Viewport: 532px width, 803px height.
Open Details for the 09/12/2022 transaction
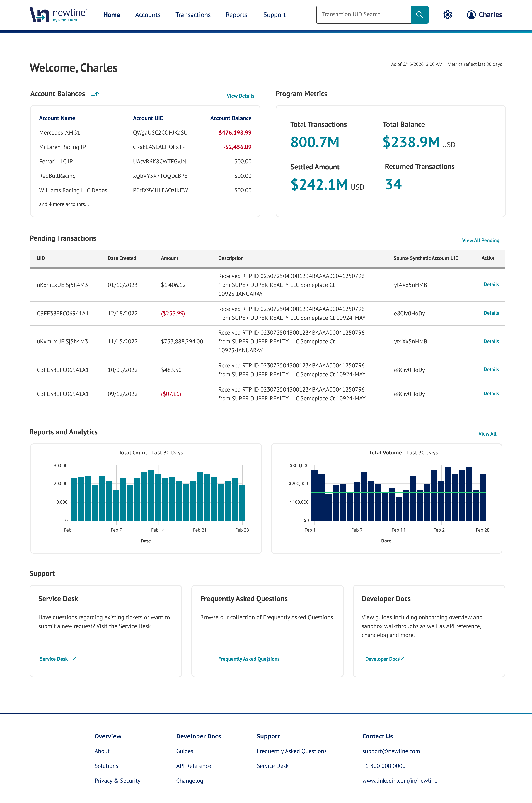(x=491, y=394)
